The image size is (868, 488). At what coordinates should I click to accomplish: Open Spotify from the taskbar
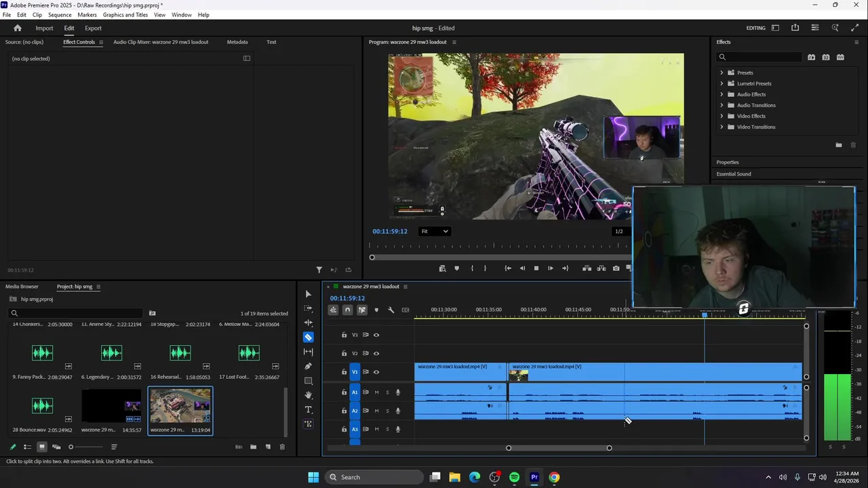(x=514, y=477)
